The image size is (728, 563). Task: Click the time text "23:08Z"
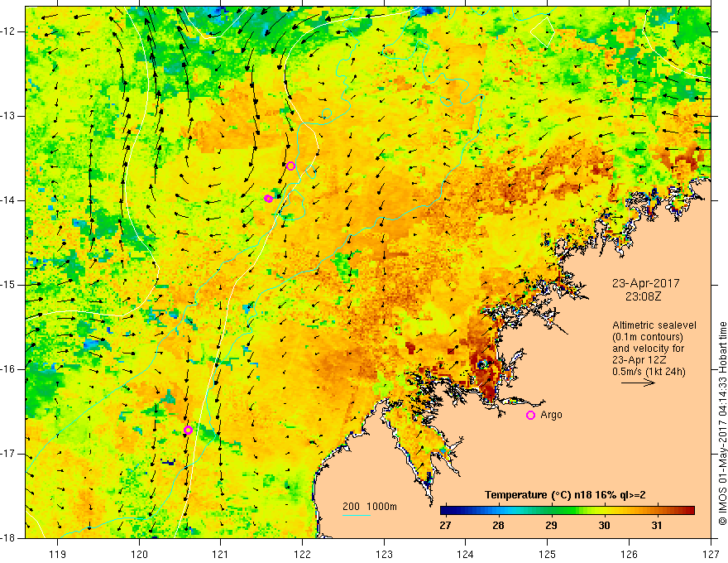pyautogui.click(x=643, y=296)
